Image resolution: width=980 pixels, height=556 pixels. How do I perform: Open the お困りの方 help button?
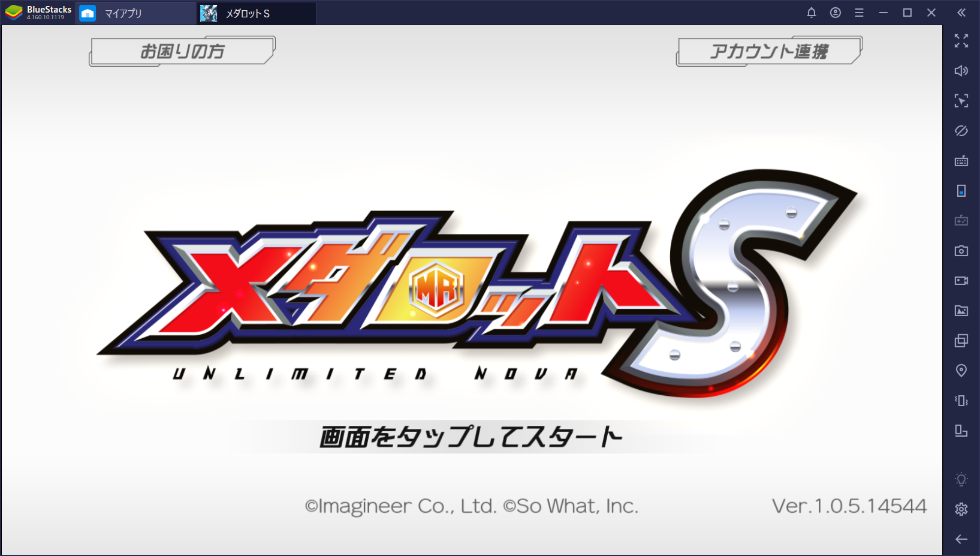click(x=182, y=51)
